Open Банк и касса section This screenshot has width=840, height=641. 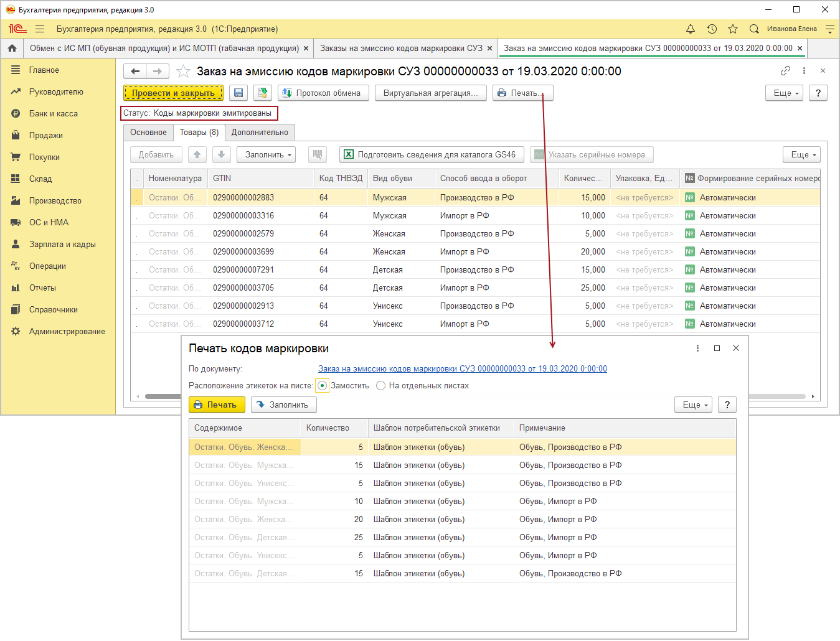click(x=54, y=114)
